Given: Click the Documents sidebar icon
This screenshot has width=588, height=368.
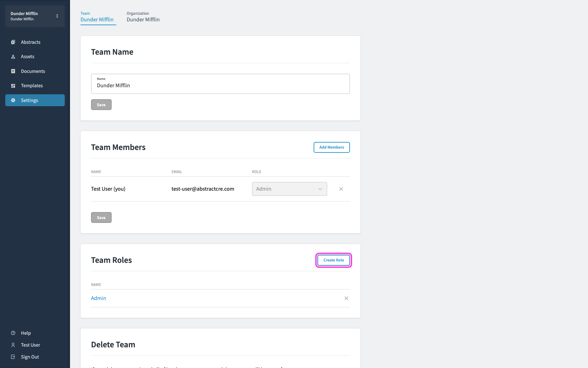Looking at the screenshot, I should tap(13, 71).
